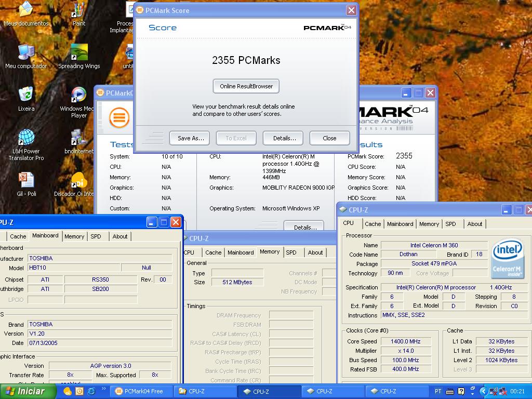This screenshot has width=532, height=399.
Task: Select the Spreading Wings desktop shortcut
Action: 79,56
